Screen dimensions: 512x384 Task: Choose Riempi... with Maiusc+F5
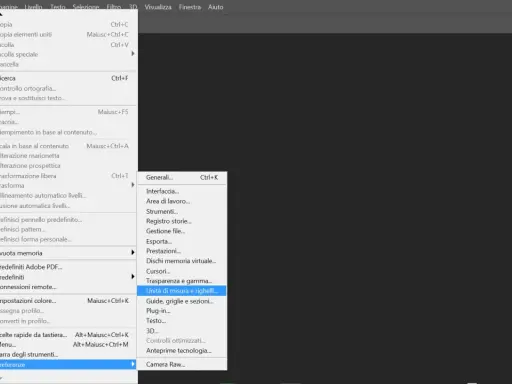(68, 112)
